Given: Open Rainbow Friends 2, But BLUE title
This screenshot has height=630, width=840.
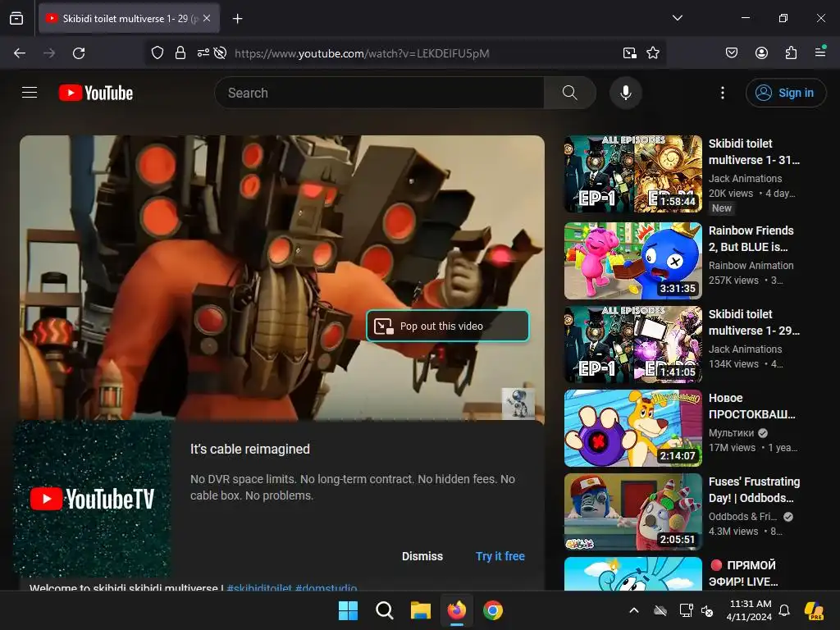Looking at the screenshot, I should click(751, 239).
